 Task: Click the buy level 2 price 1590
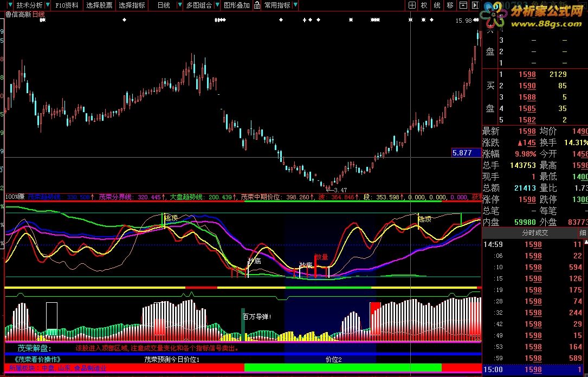[527, 86]
